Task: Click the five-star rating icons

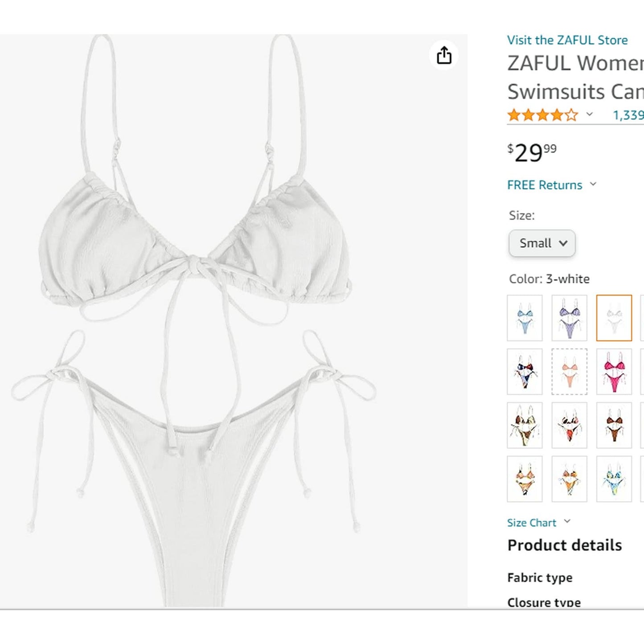Action: [x=542, y=115]
